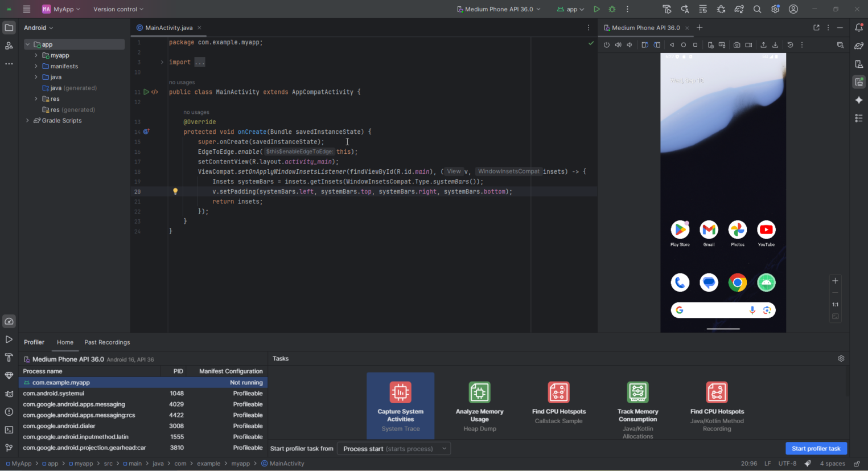Image resolution: width=868 pixels, height=471 pixels.
Task: Switch to the Past Recordings tab
Action: click(107, 342)
